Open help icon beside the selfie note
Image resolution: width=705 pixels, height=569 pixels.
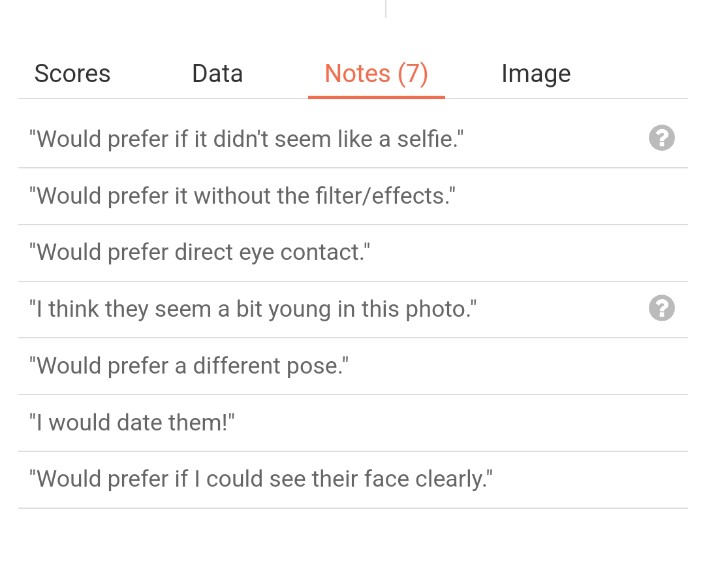(x=661, y=139)
